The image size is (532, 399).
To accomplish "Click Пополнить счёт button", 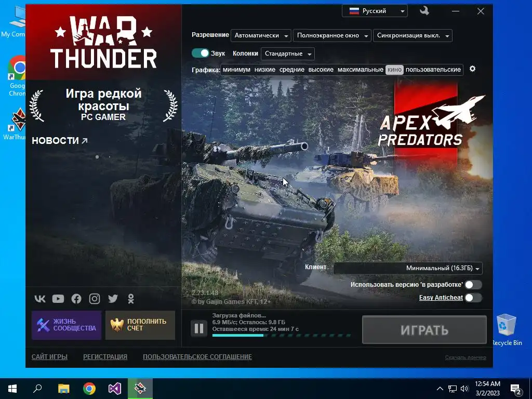I will point(140,325).
